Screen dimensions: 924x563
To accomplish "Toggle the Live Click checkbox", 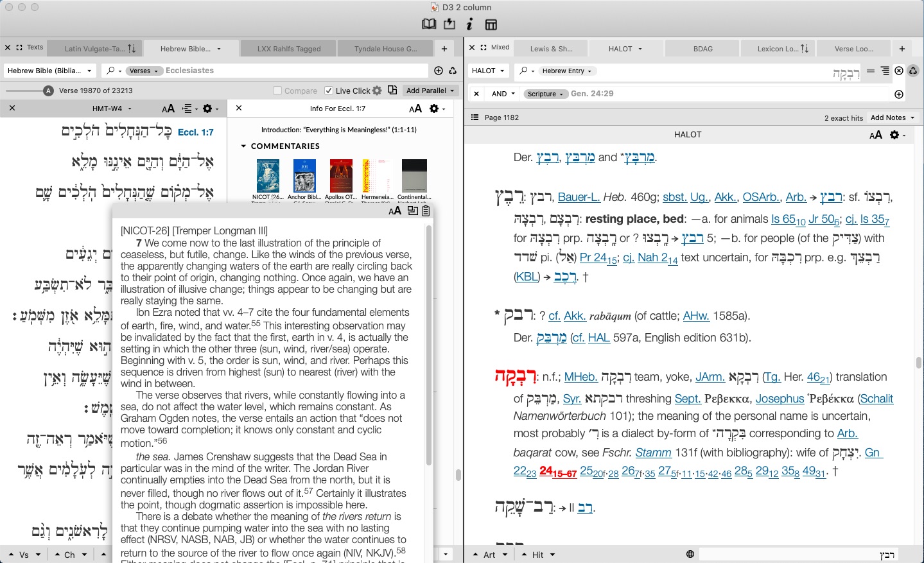I will coord(329,91).
